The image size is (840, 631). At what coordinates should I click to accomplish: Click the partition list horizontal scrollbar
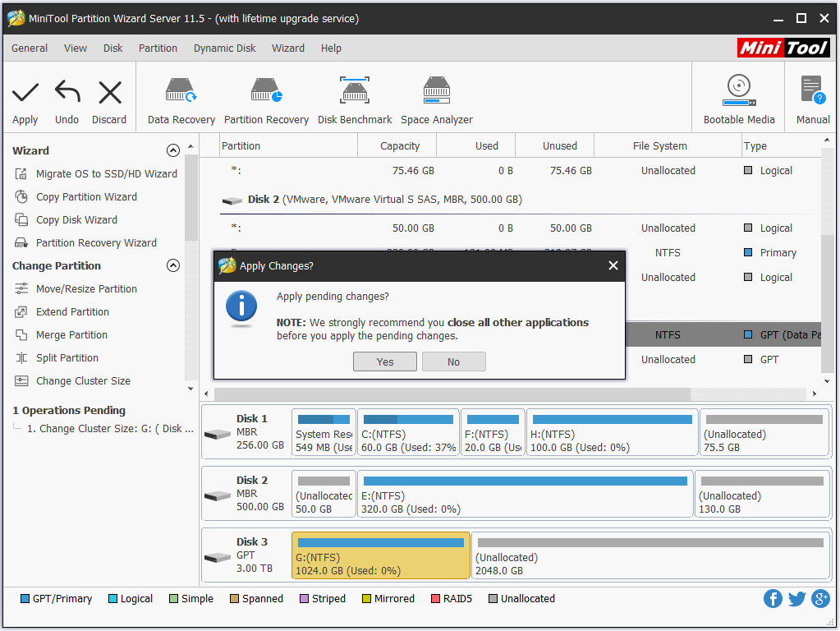(x=452, y=394)
